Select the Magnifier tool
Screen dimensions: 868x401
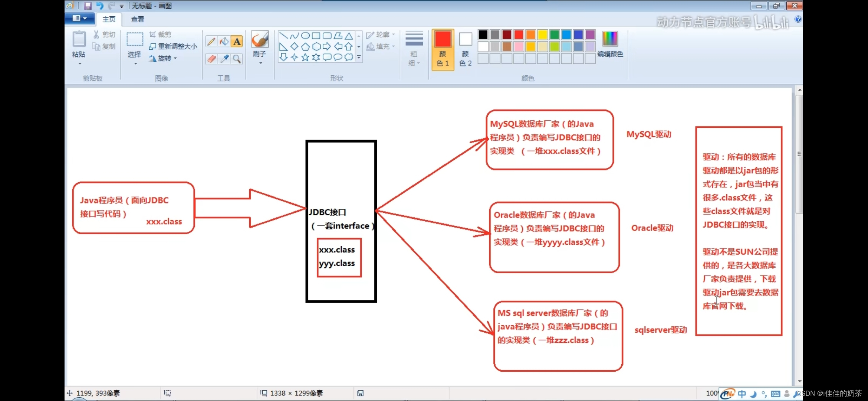pyautogui.click(x=237, y=59)
